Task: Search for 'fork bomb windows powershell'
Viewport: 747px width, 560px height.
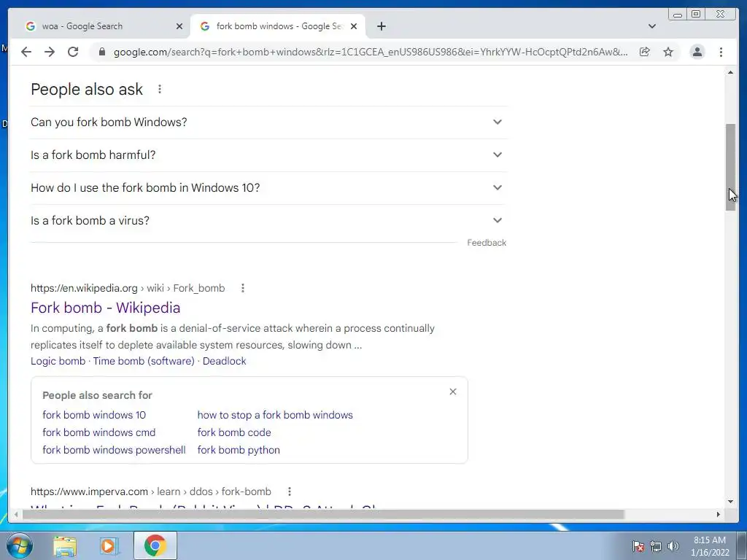Action: pyautogui.click(x=114, y=450)
